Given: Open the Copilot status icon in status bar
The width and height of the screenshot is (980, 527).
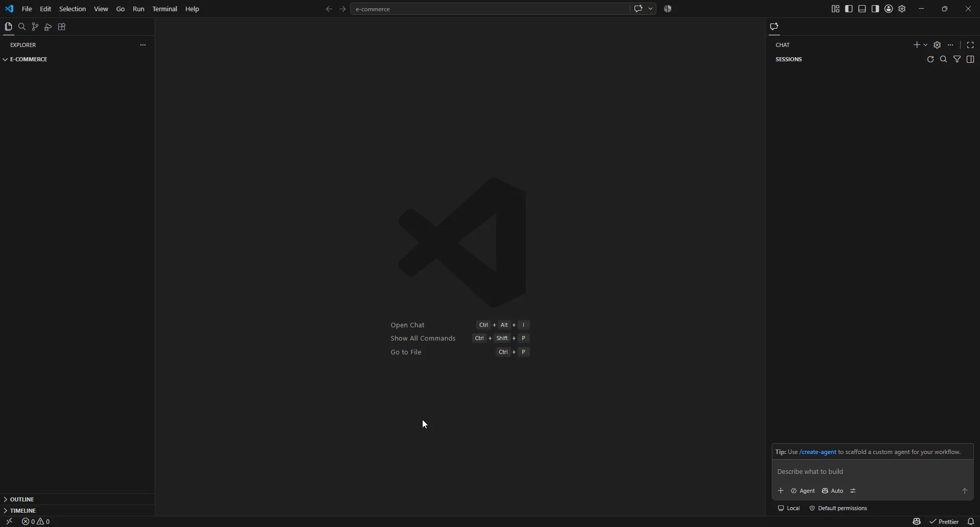Looking at the screenshot, I should click(x=917, y=521).
